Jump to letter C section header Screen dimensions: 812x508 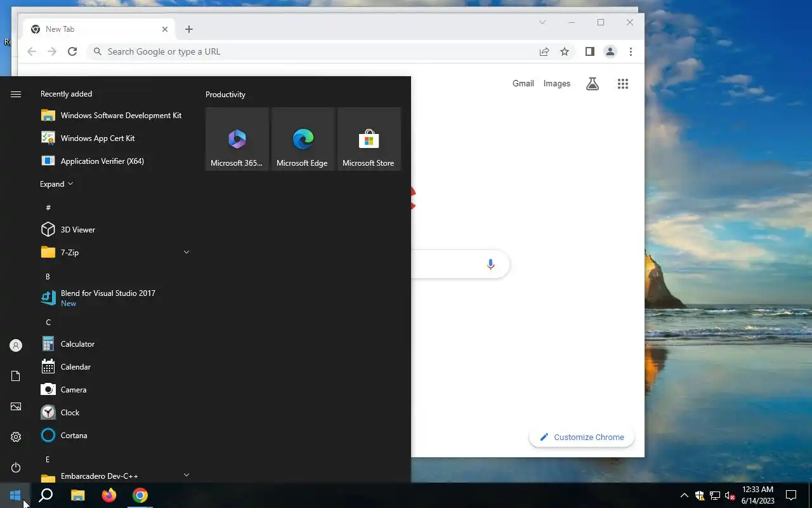48,322
